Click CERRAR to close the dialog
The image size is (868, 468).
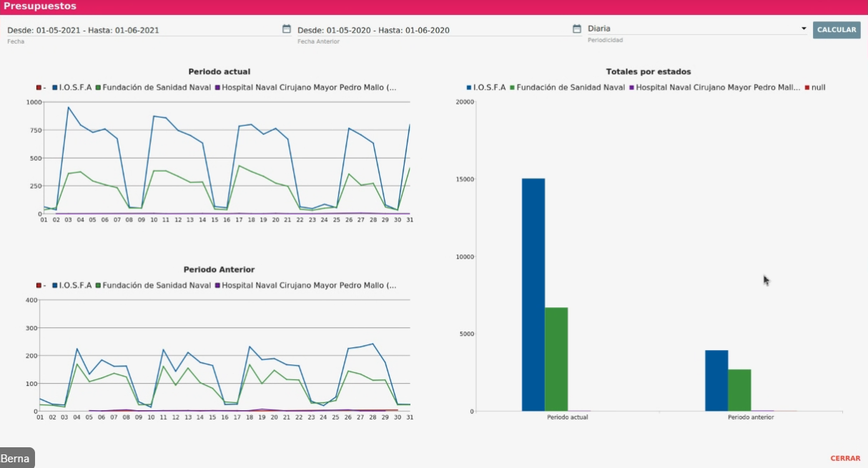845,458
